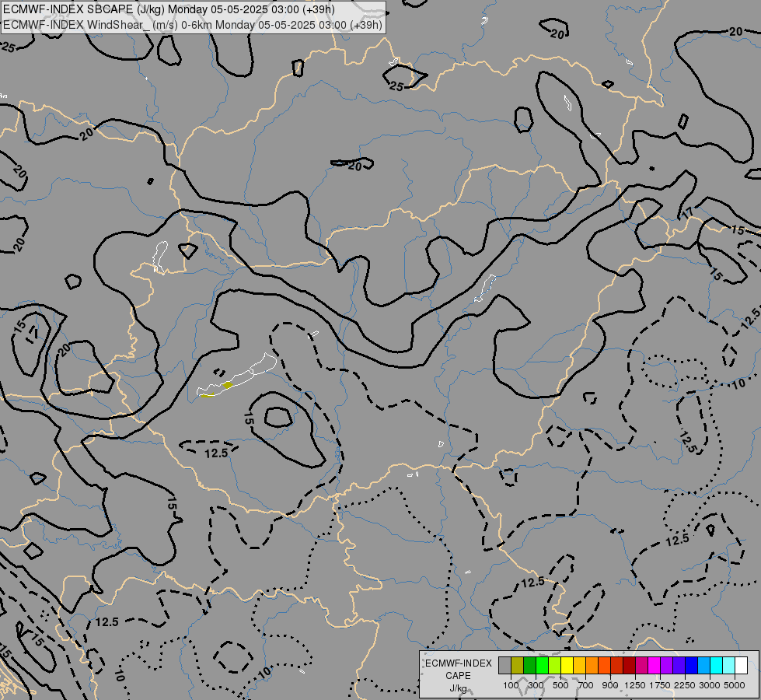Screen dimensions: 761x700
Task: Select the dark red legend swatch
Action: (x=629, y=666)
